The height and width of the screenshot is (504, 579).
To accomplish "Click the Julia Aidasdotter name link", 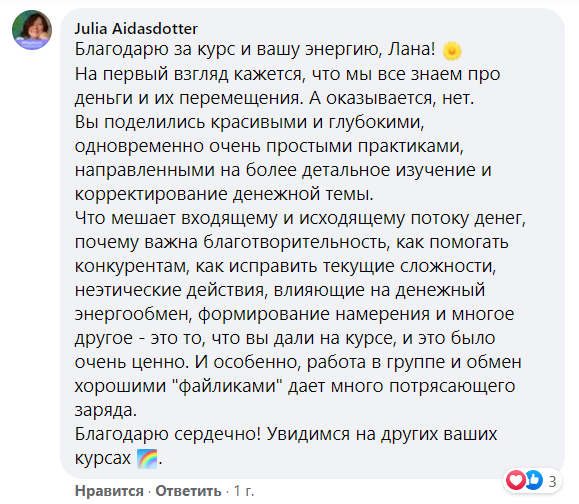I will [x=136, y=29].
